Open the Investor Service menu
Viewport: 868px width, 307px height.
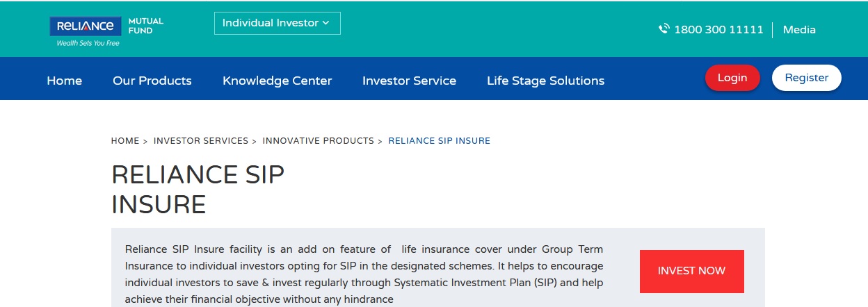409,81
